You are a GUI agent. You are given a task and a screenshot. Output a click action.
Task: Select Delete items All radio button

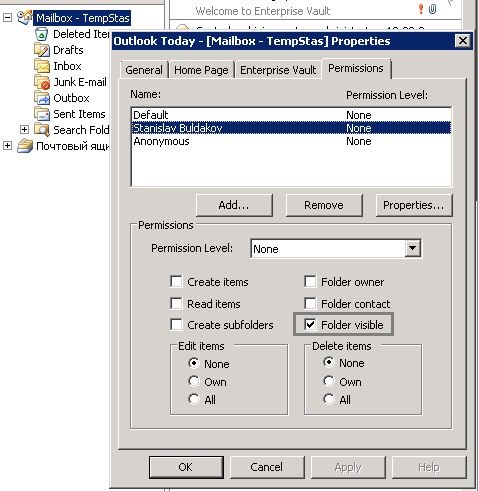[329, 399]
